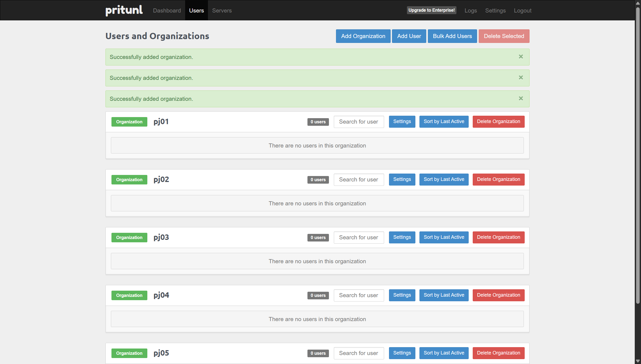The width and height of the screenshot is (641, 364).
Task: Close the third organization added message
Action: point(521,98)
